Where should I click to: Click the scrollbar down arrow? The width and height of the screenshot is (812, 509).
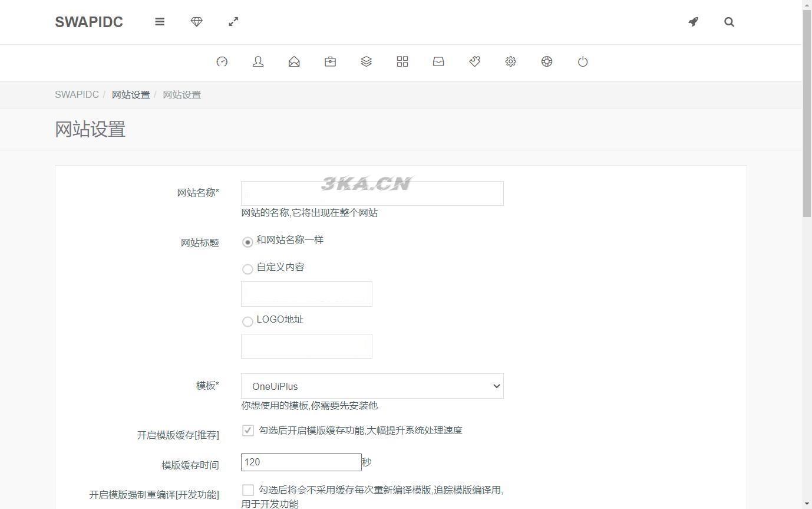(807, 505)
